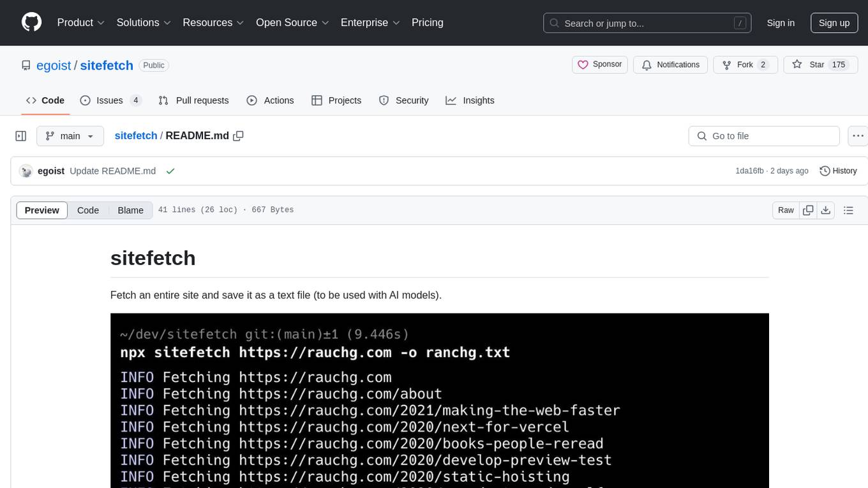Open the main branch selector dropdown

click(x=70, y=136)
